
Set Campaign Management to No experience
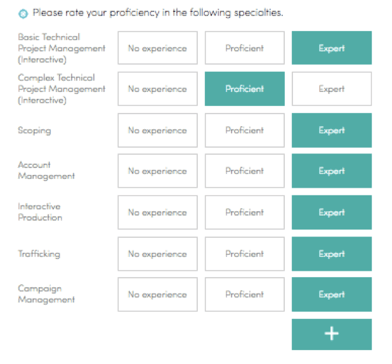pos(158,295)
